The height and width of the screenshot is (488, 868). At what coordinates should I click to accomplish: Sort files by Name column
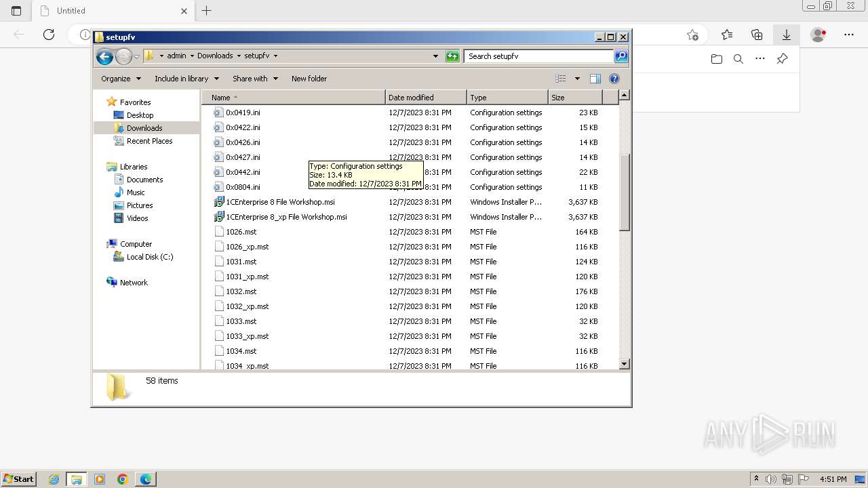click(x=293, y=98)
